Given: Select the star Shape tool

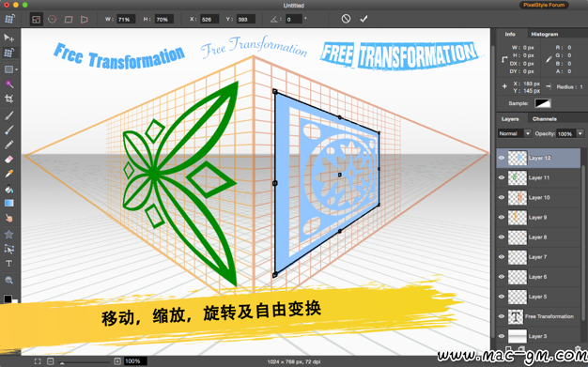Looking at the screenshot, I should [x=9, y=235].
